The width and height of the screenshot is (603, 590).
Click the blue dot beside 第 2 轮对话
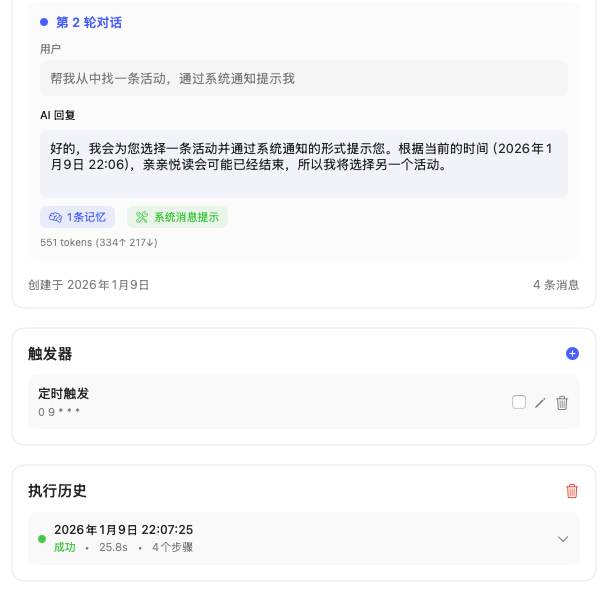[44, 22]
